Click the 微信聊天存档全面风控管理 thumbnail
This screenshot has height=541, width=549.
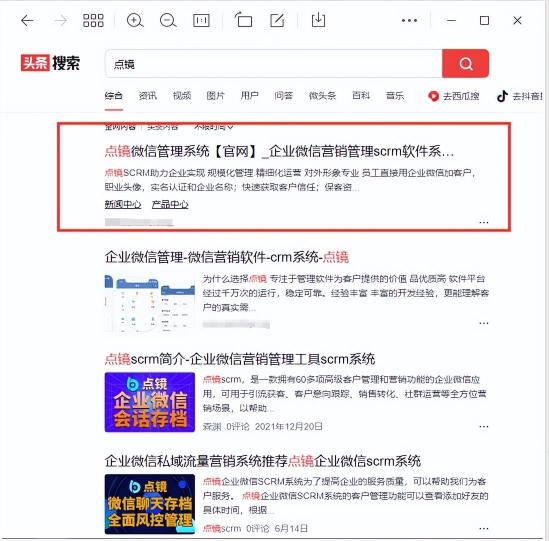coord(150,504)
